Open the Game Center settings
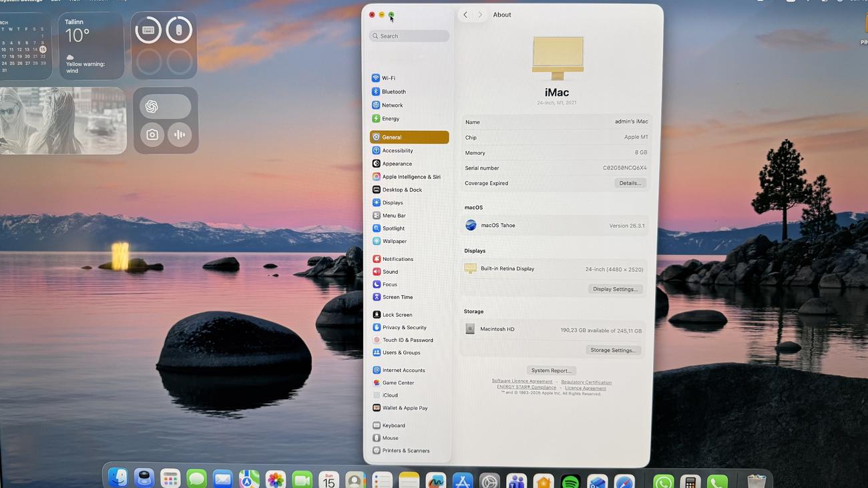 398,383
